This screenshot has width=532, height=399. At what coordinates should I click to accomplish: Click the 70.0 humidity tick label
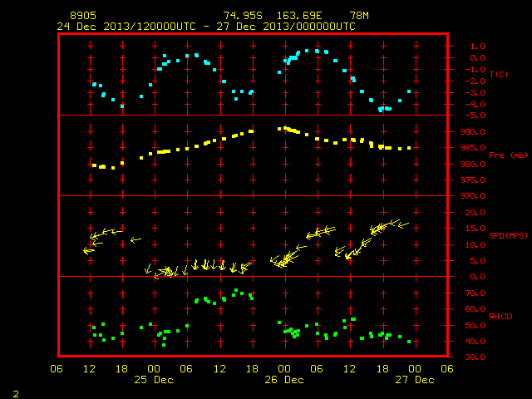[x=475, y=293]
